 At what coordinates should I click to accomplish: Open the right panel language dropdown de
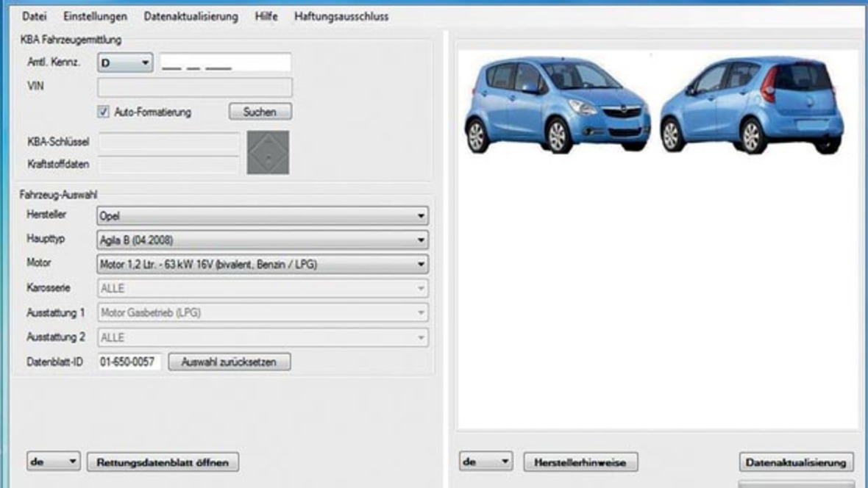pos(485,462)
